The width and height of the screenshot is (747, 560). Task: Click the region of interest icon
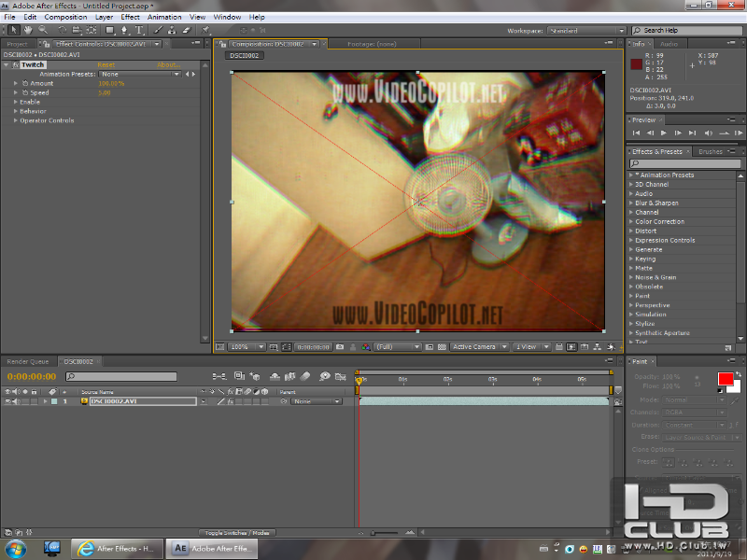[430, 347]
